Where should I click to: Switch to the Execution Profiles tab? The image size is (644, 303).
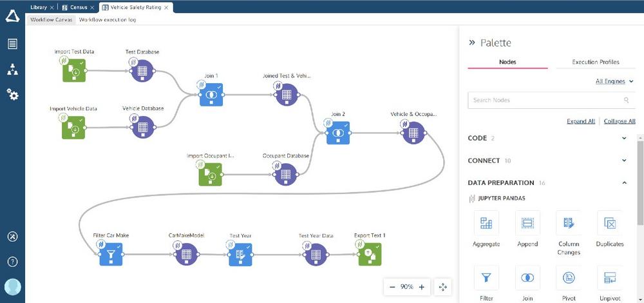click(595, 62)
